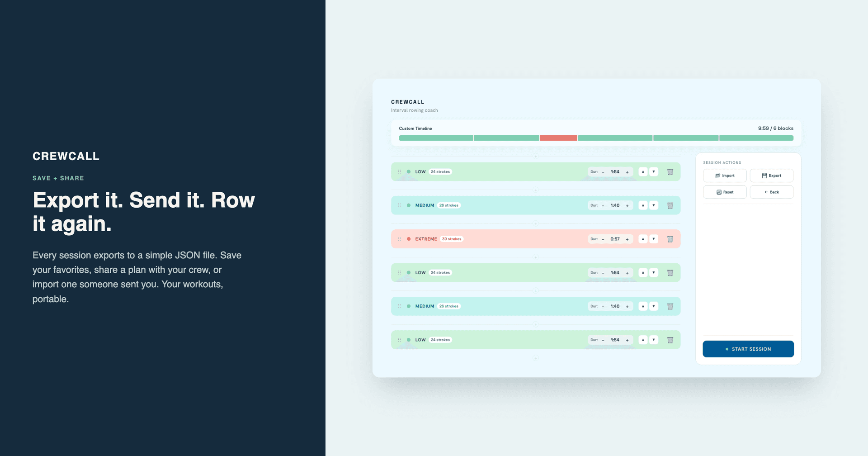Click the 9:59 / 6 blocks summary
The height and width of the screenshot is (456, 868).
(x=776, y=128)
